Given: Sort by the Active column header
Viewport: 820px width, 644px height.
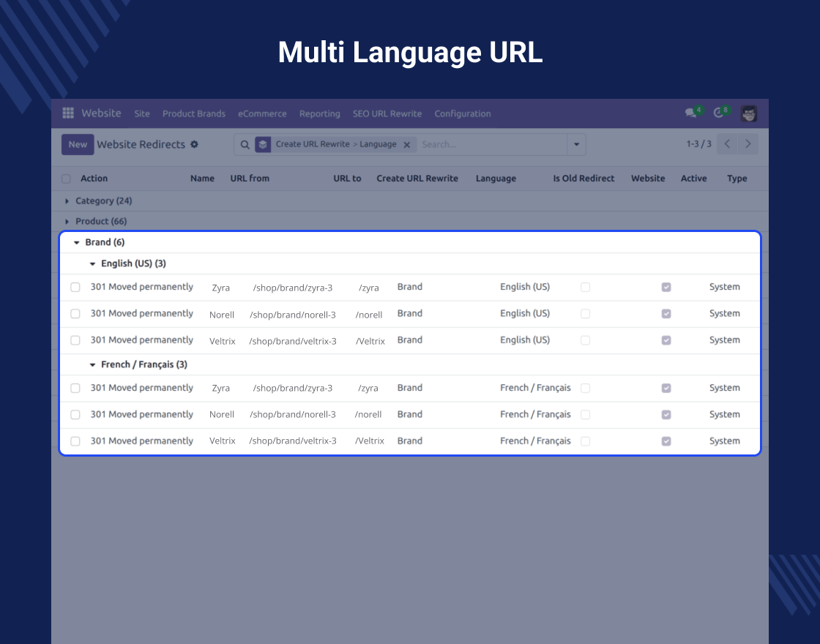Looking at the screenshot, I should click(x=693, y=179).
